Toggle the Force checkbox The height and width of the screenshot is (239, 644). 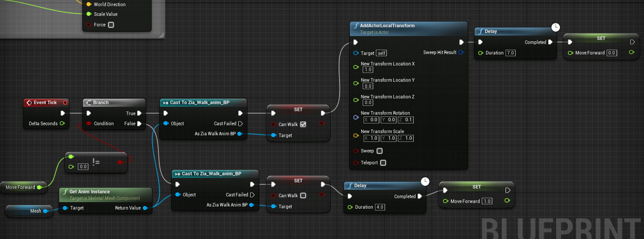click(111, 25)
